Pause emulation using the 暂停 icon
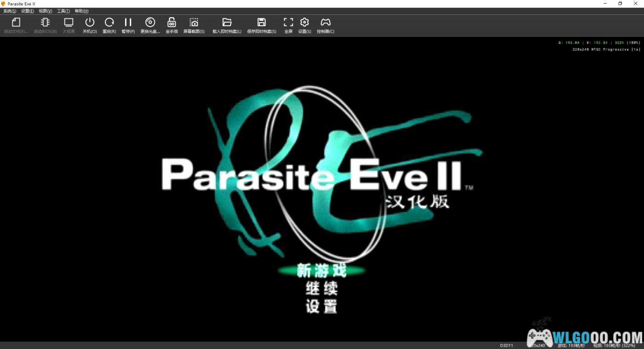644x349 pixels. pyautogui.click(x=128, y=23)
